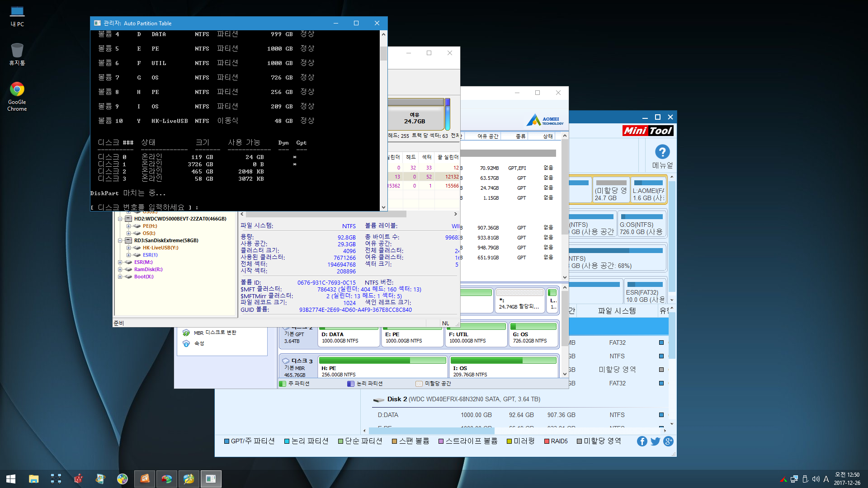Launch Google Chrome from the desktop
Screen dimensions: 868x488
tap(17, 96)
